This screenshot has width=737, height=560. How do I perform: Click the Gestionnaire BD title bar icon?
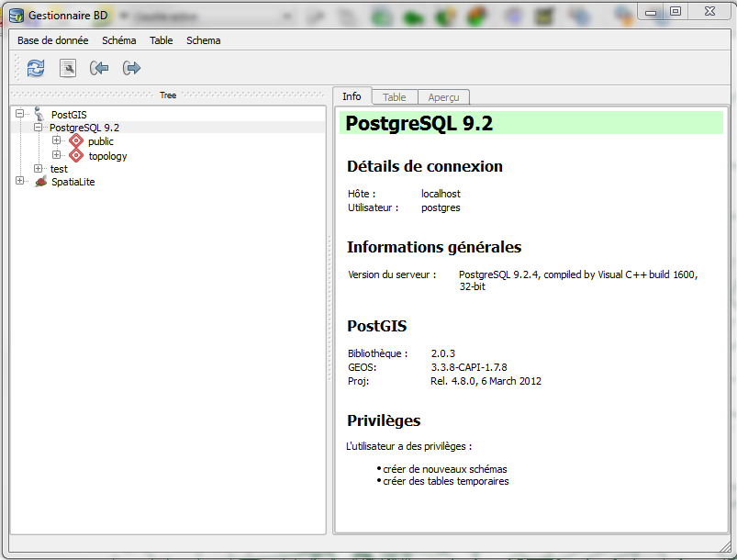tap(17, 16)
